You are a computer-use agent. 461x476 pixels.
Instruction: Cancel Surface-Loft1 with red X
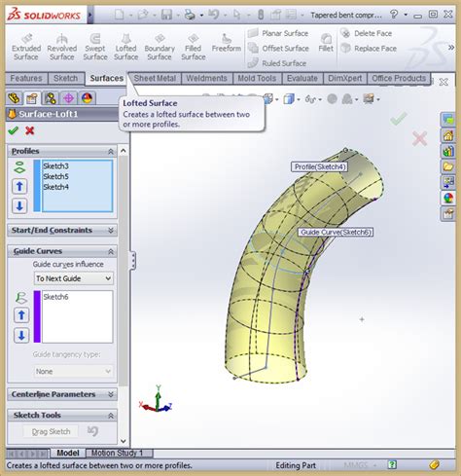(30, 130)
